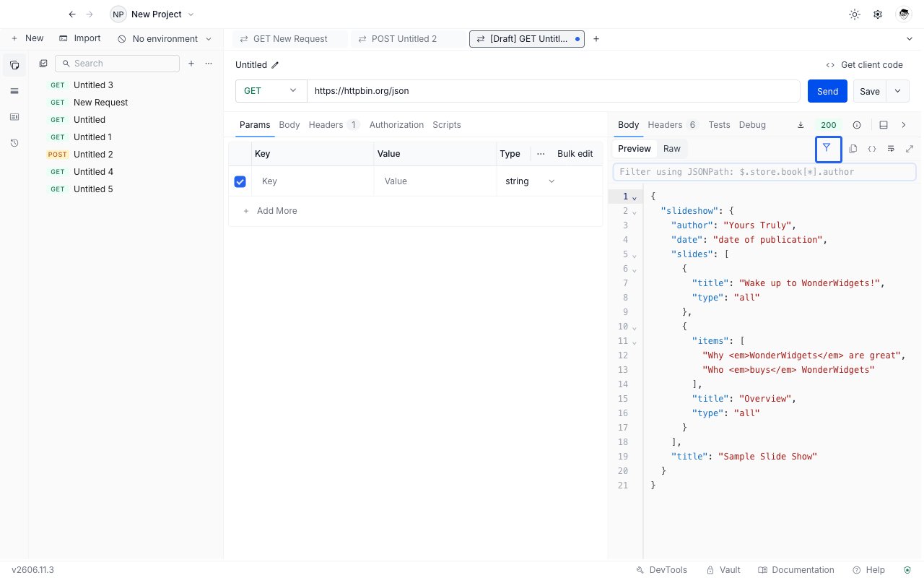Viewport: 924px width, 578px height.
Task: Select the Draft GET Untitled tab
Action: point(526,39)
